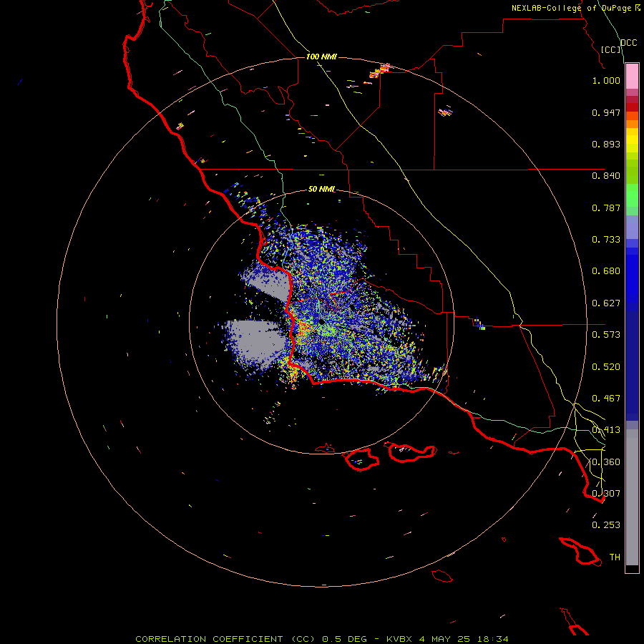Select the 0.787 scale value
The width and height of the screenshot is (644, 644).
[606, 208]
